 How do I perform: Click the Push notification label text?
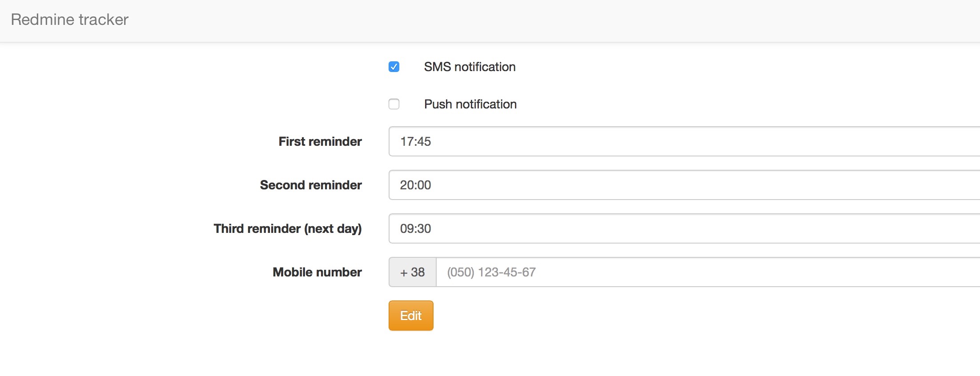click(470, 104)
